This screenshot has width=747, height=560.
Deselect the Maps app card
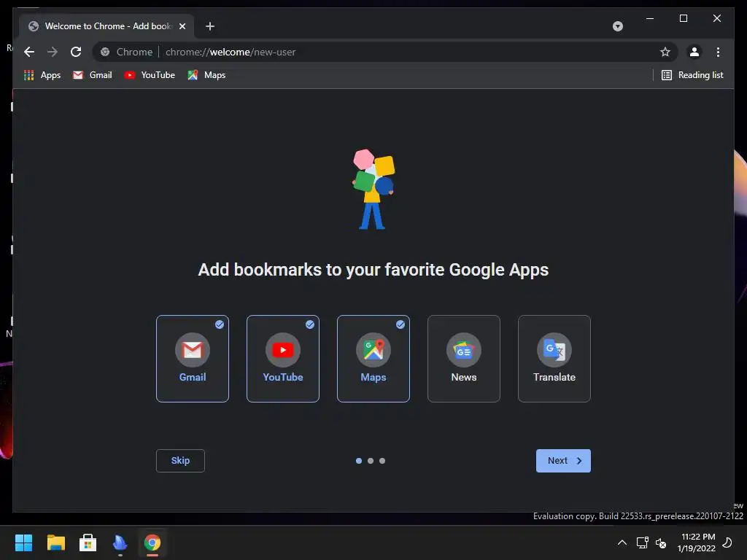[x=373, y=359]
